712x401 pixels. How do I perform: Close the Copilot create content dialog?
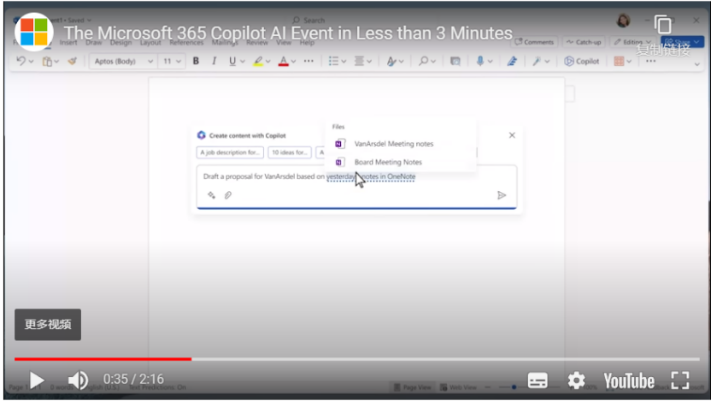[x=512, y=135]
